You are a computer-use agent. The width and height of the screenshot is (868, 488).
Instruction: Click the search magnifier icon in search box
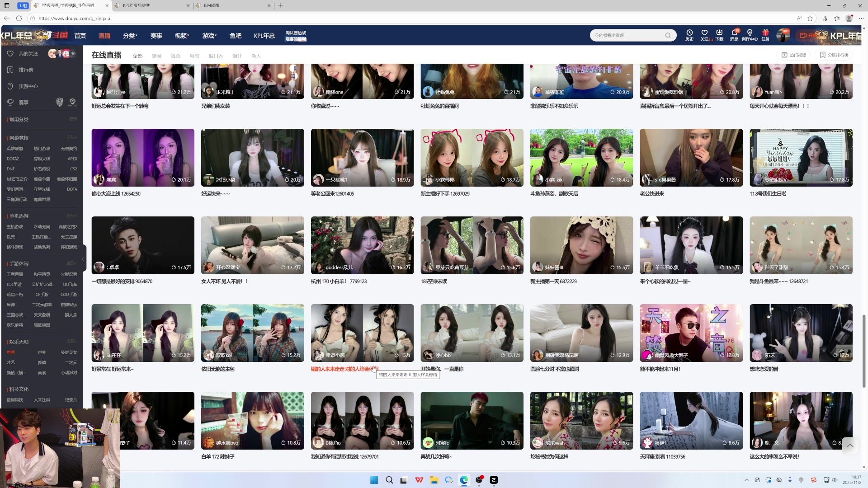click(668, 35)
